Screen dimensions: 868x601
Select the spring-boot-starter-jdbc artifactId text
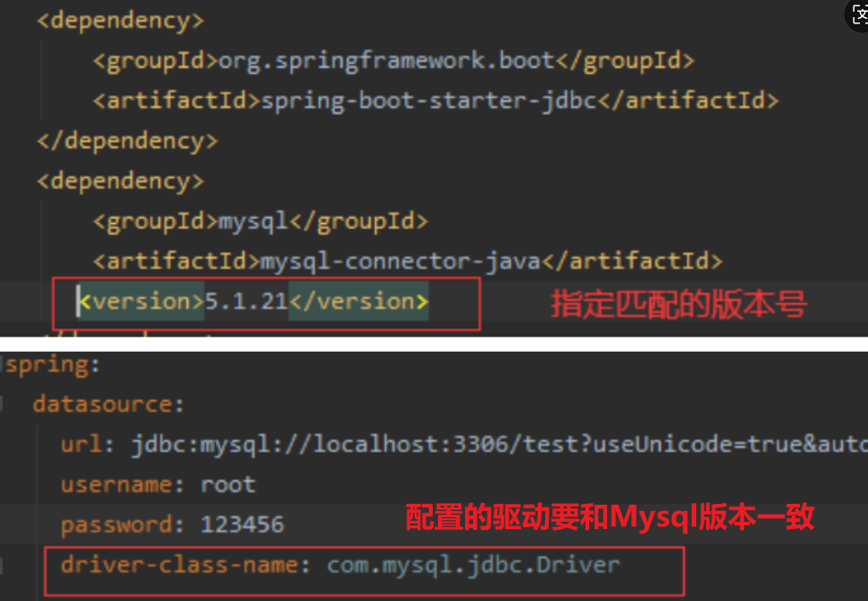[428, 101]
